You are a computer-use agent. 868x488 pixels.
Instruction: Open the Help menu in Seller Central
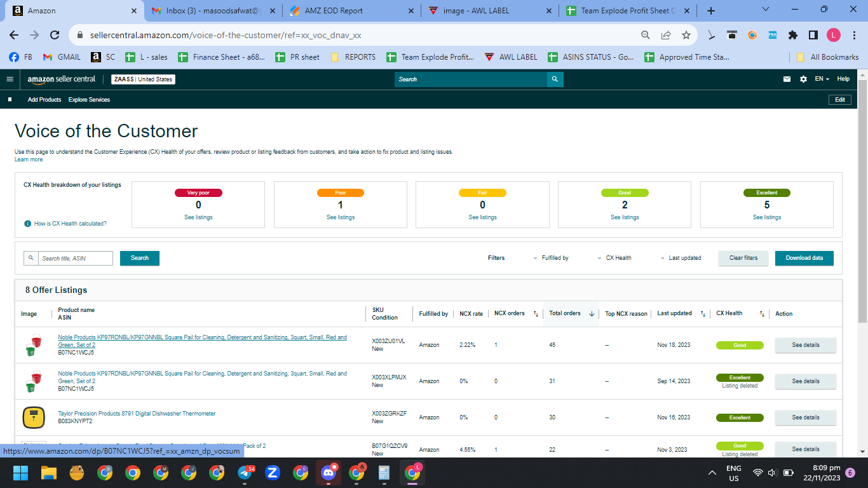[x=843, y=79]
